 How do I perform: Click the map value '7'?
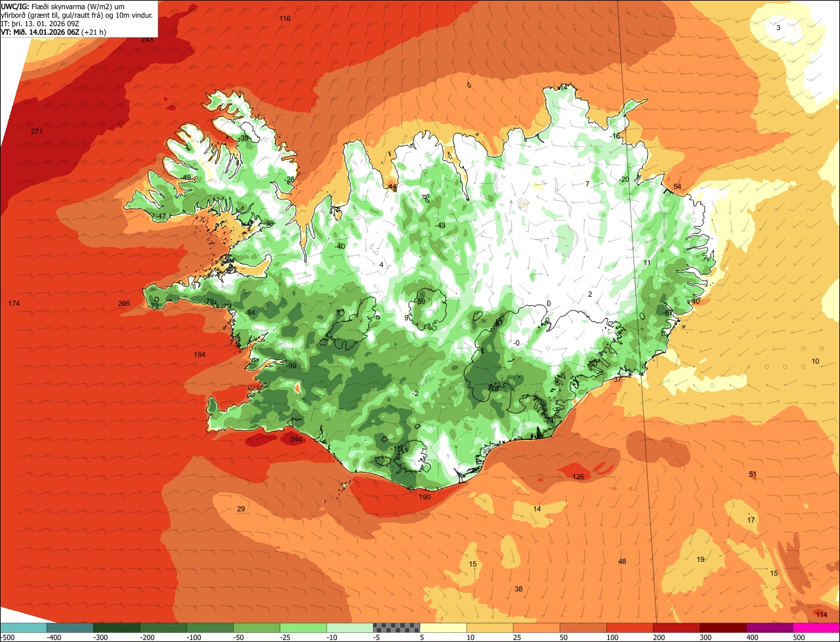587,184
